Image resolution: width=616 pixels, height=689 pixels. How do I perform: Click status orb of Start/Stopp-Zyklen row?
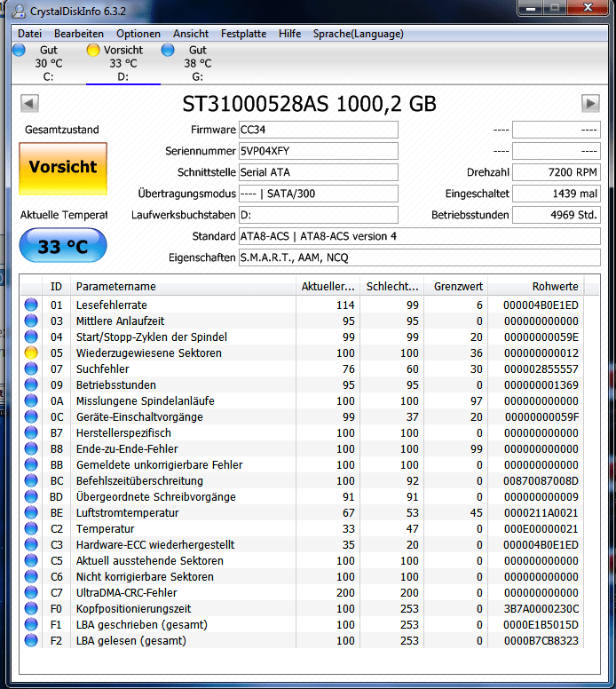coord(31,337)
